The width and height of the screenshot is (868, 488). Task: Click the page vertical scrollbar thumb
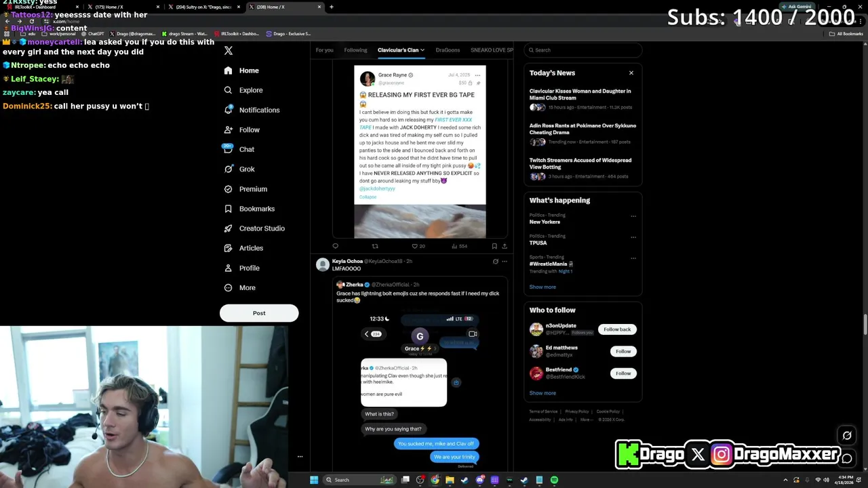point(865,325)
